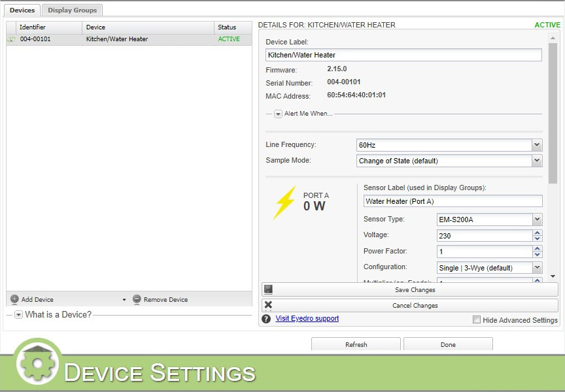The image size is (565, 392).
Task: Switch to the Devices tab
Action: 22,10
